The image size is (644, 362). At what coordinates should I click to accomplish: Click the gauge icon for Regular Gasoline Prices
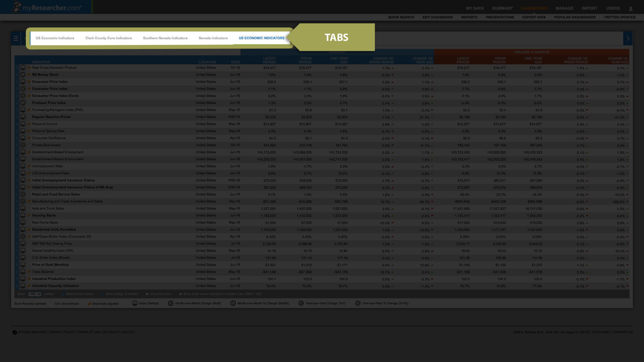point(23,117)
